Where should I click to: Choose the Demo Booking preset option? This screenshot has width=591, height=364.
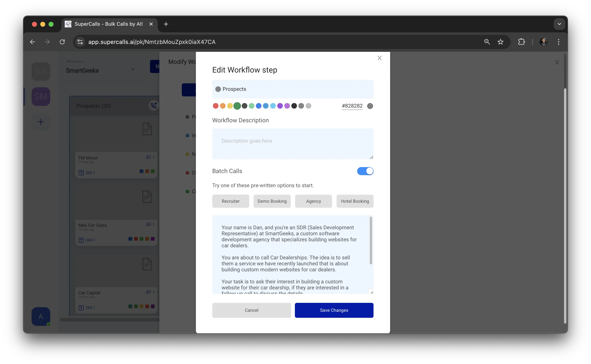coord(272,201)
